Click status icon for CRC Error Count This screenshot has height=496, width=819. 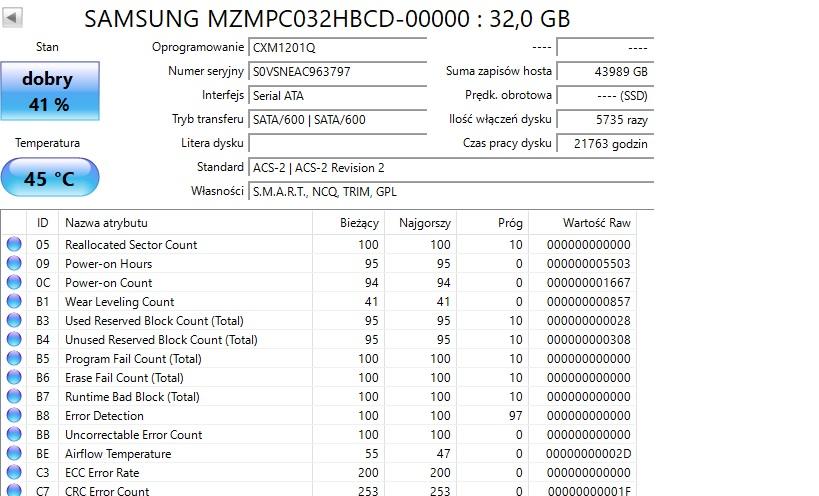[14, 490]
